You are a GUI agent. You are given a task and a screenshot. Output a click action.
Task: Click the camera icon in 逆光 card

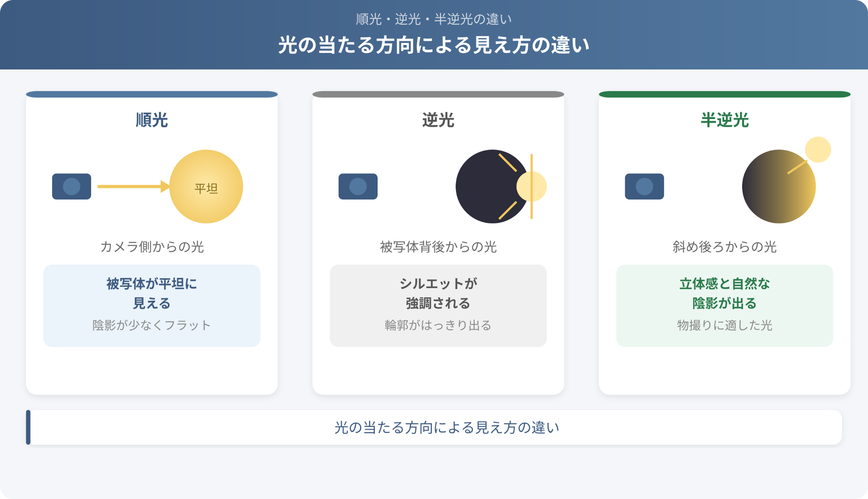click(358, 186)
